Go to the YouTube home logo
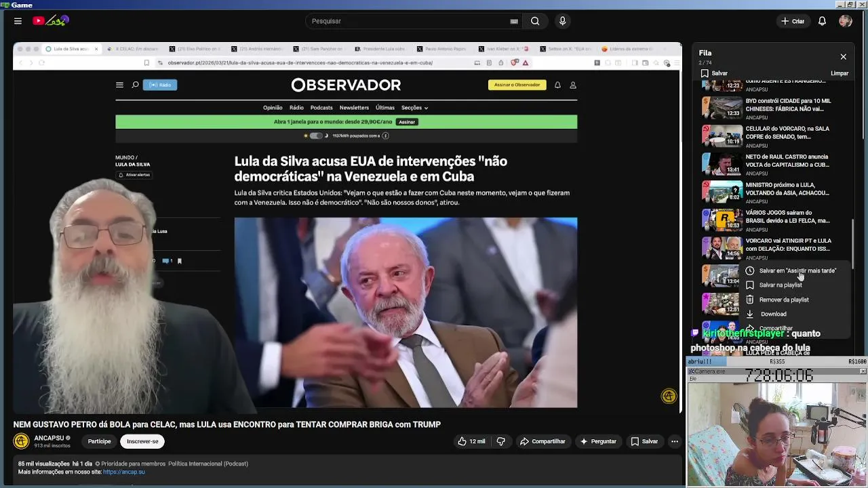This screenshot has width=868, height=488. click(x=51, y=21)
